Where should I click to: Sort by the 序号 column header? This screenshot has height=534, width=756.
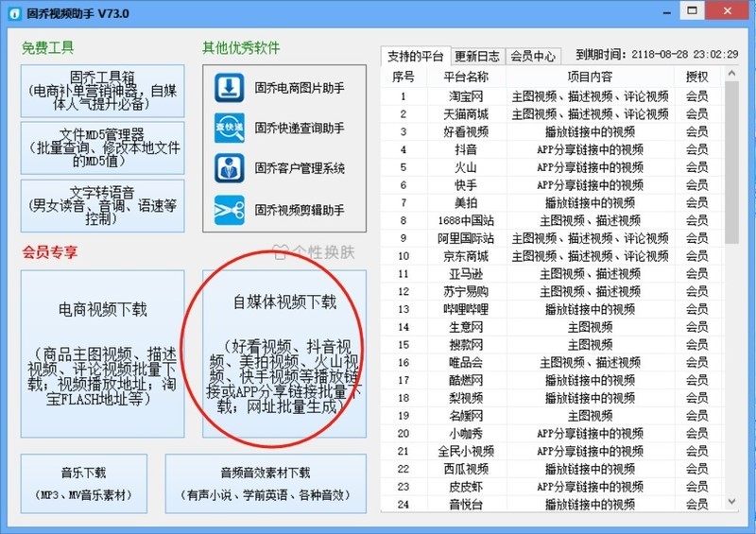pyautogui.click(x=404, y=78)
